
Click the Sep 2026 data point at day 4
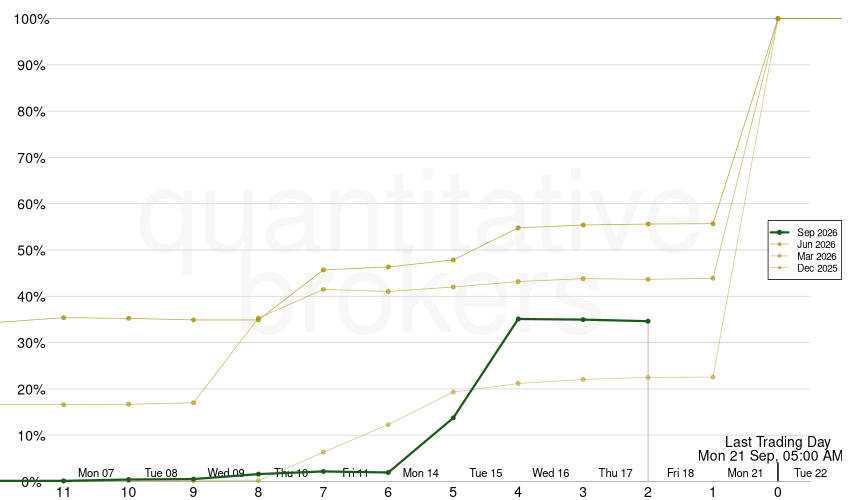tap(518, 319)
